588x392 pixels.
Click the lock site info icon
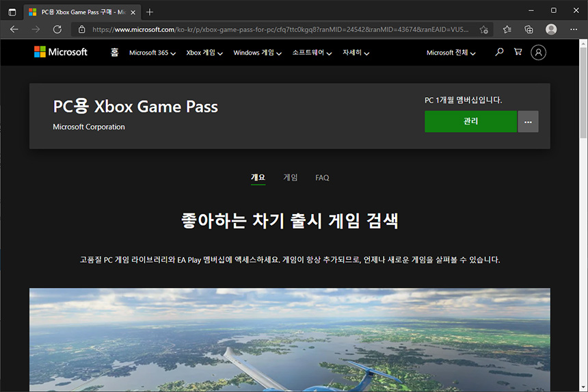(x=82, y=29)
